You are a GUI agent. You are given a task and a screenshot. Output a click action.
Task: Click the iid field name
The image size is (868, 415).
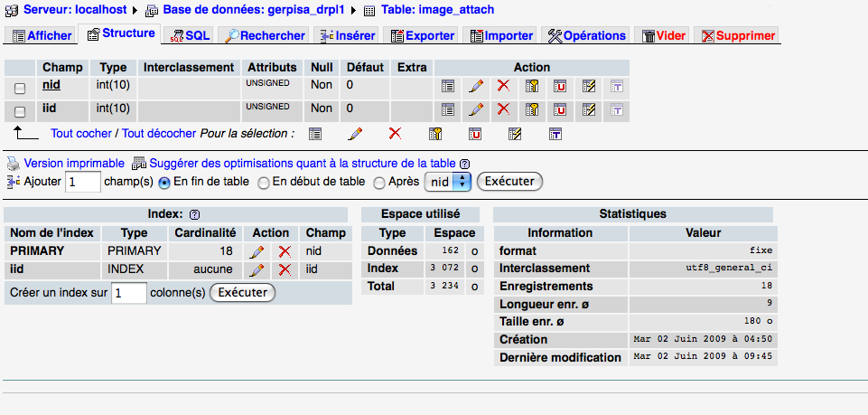[50, 108]
